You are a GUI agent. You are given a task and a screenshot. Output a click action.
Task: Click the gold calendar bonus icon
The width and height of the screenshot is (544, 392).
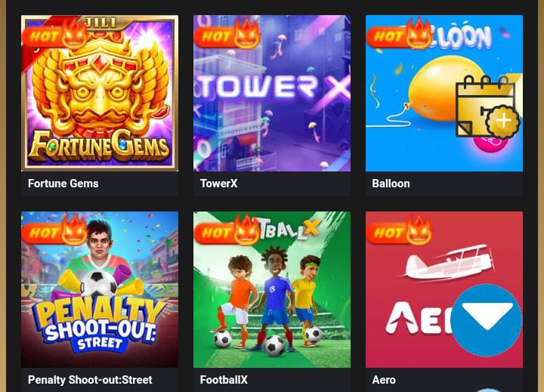pos(488,106)
